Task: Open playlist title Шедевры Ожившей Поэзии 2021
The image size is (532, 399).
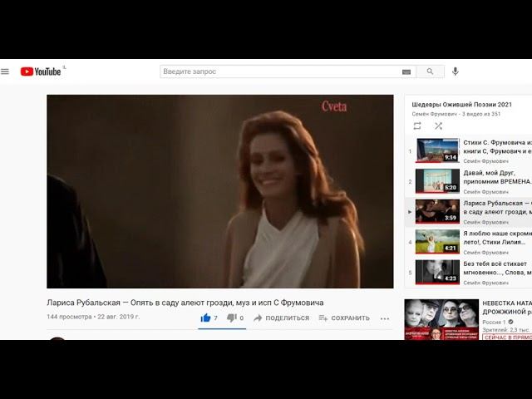Action: (462, 105)
